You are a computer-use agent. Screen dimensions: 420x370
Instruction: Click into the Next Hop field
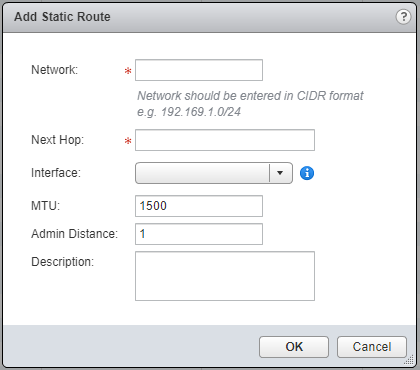pyautogui.click(x=225, y=140)
